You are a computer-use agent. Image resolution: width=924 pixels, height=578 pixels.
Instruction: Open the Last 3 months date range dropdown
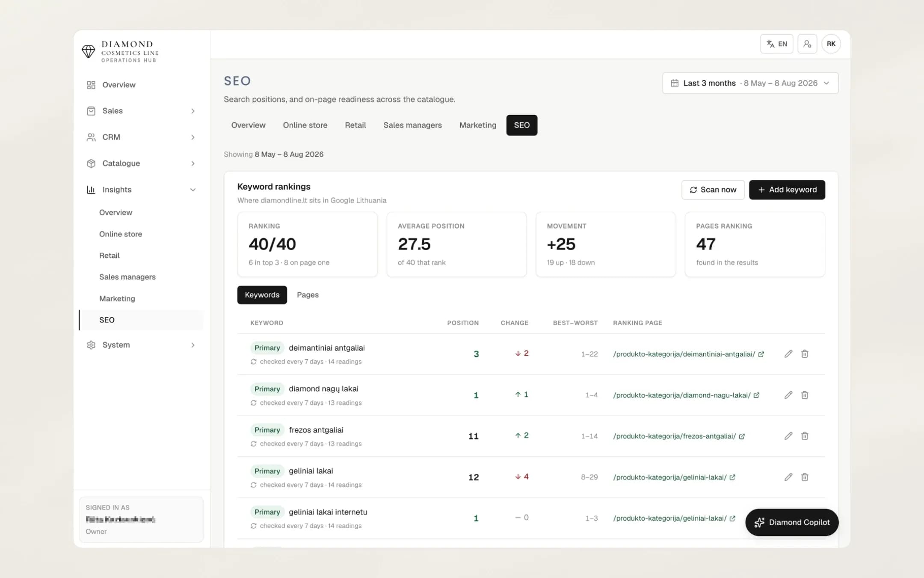click(x=750, y=83)
